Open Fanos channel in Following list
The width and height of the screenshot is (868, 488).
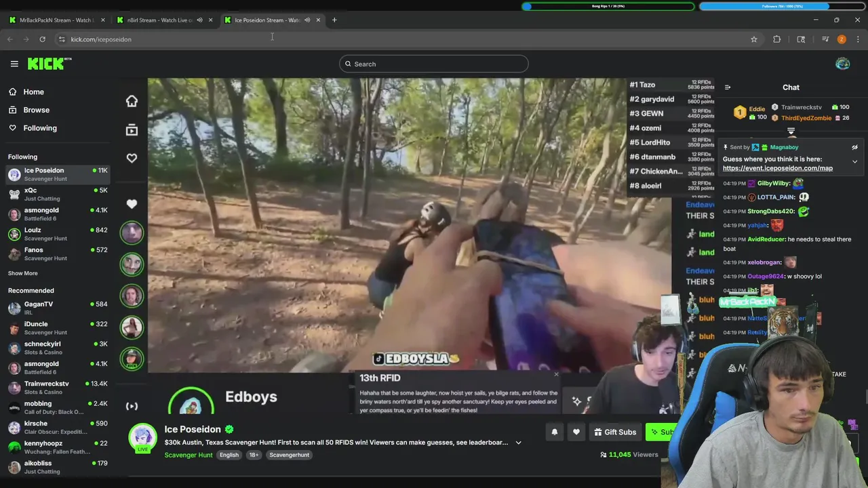pos(58,253)
